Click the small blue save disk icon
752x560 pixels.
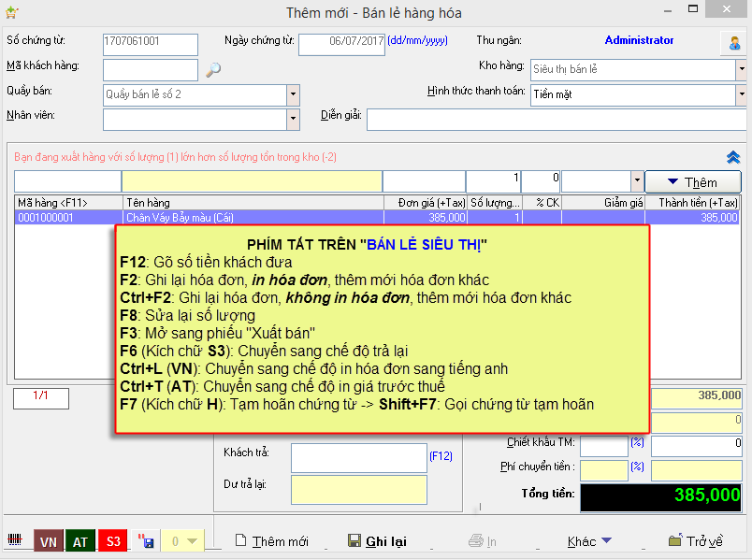point(145,541)
